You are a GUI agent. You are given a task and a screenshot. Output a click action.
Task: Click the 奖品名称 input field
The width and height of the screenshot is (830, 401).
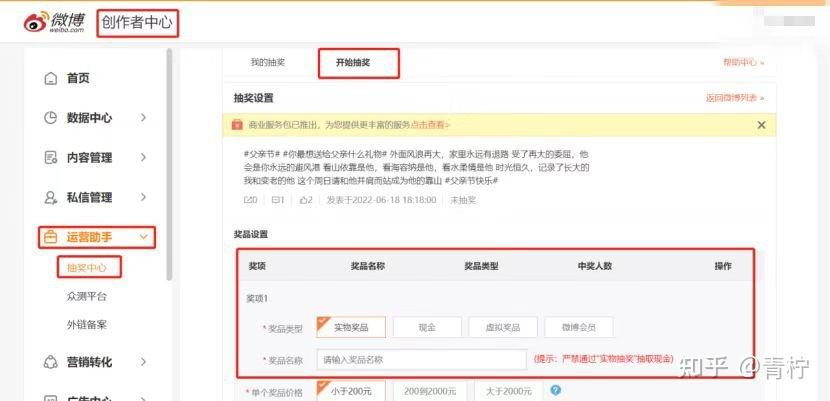tap(421, 360)
